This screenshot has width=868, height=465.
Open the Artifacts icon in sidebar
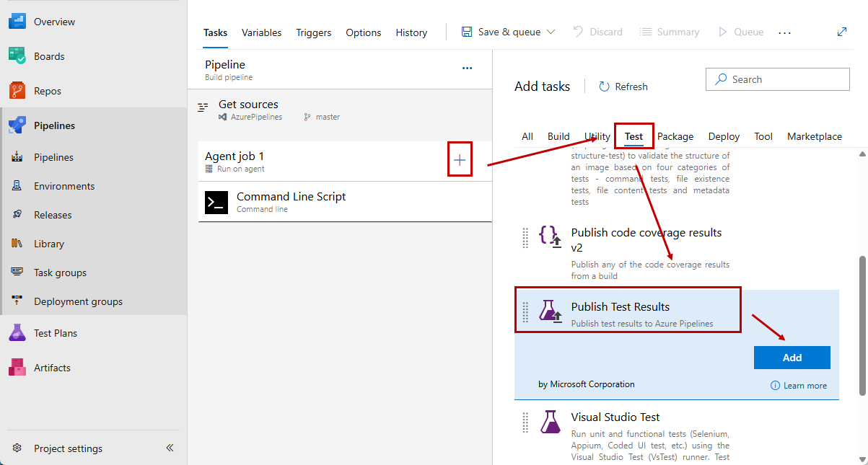17,368
